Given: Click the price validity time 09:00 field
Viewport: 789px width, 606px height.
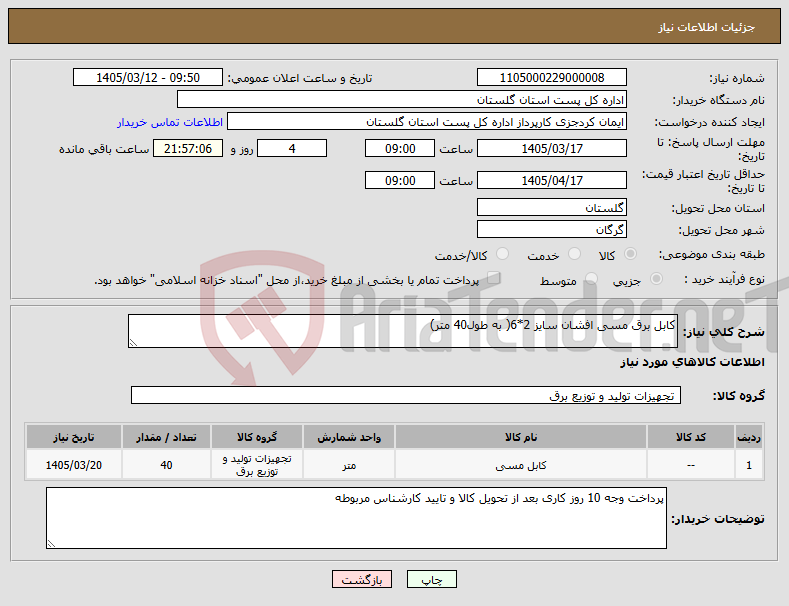Looking at the screenshot, I should 400,180.
